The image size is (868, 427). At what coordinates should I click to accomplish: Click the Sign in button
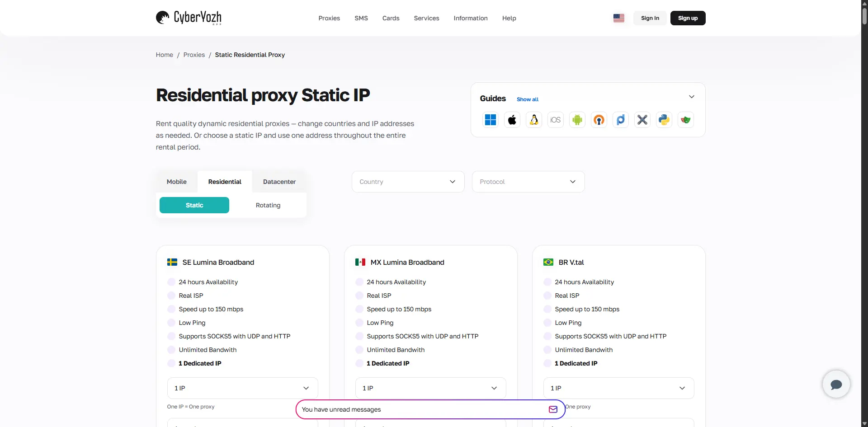pos(650,18)
